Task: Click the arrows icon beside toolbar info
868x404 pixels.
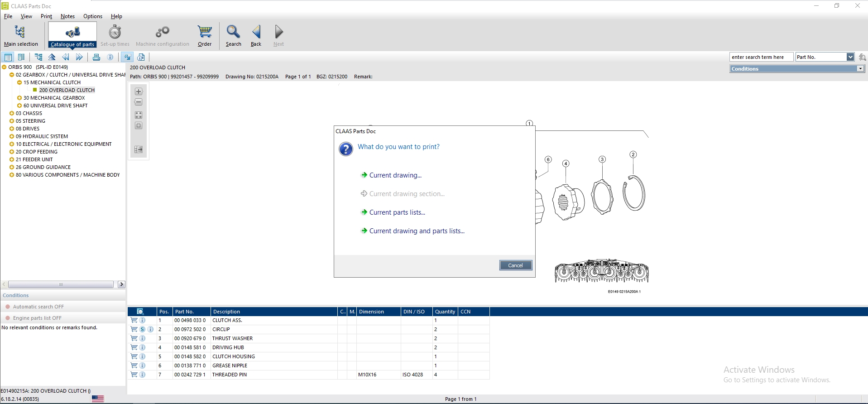Action: 127,57
